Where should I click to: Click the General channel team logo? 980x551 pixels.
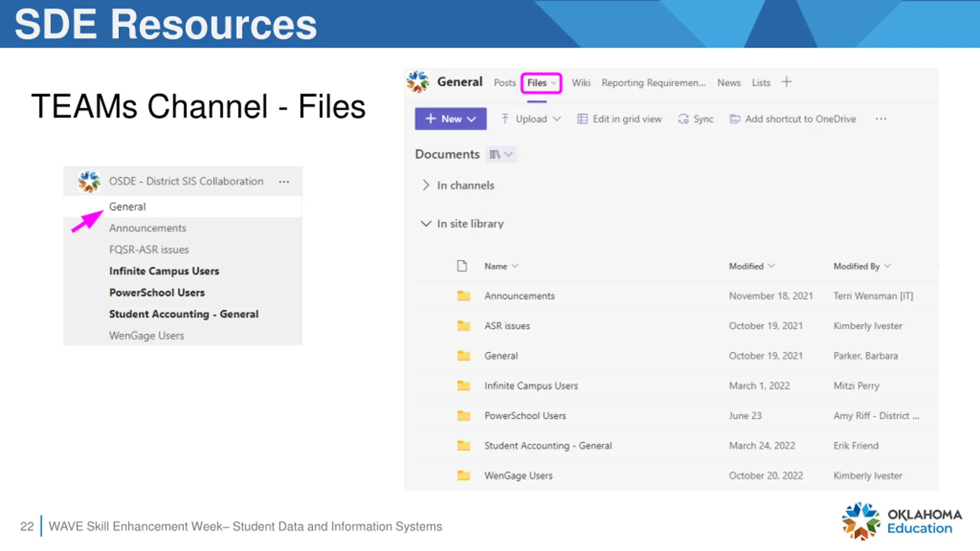click(418, 82)
